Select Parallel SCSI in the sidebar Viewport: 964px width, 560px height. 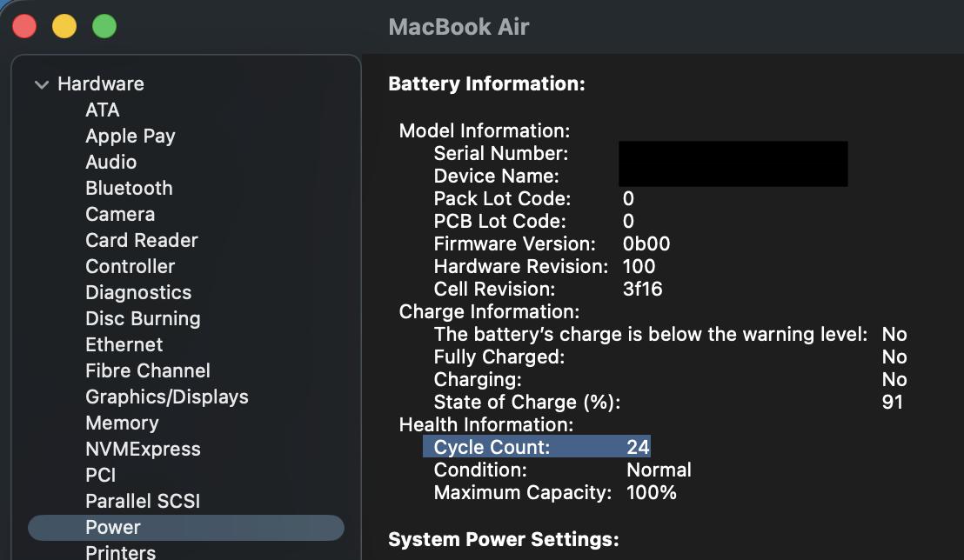pyautogui.click(x=143, y=502)
